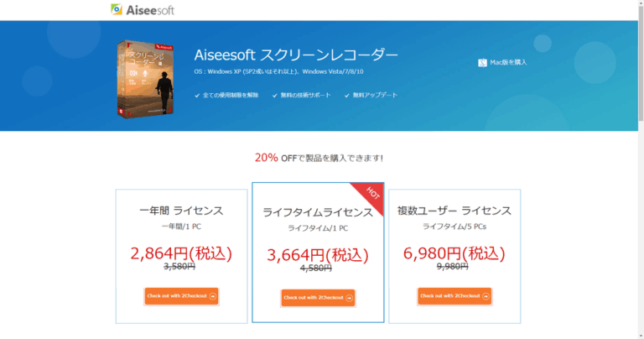Click checkmark next to 全ての使用制限を解除

click(196, 96)
